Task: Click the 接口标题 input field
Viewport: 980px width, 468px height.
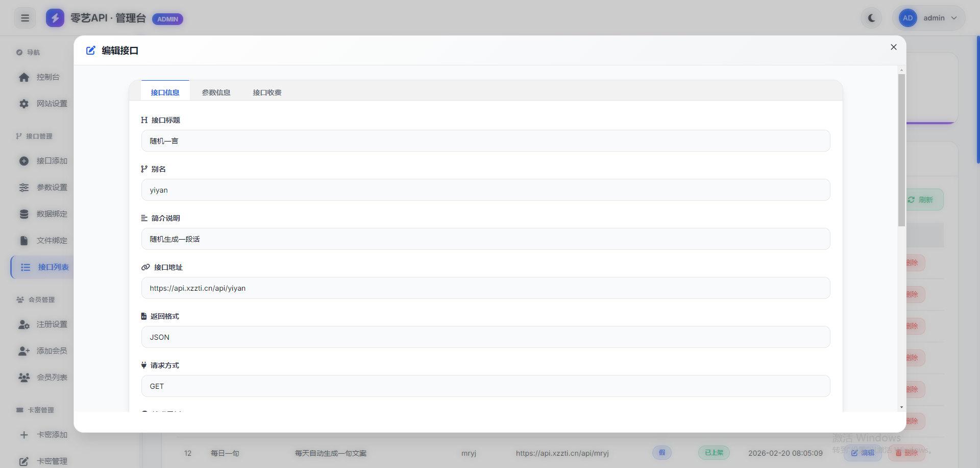Action: coord(485,141)
